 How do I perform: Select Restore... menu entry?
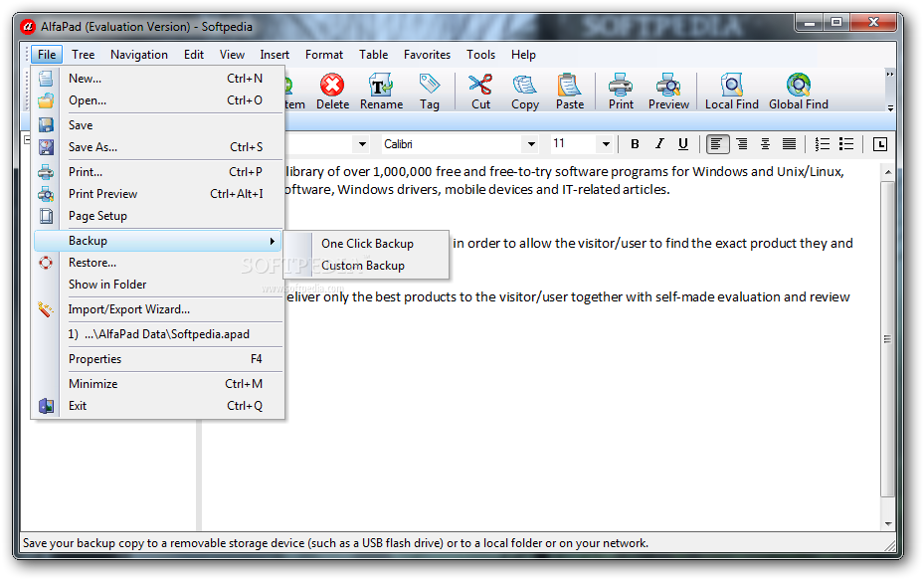pos(158,263)
